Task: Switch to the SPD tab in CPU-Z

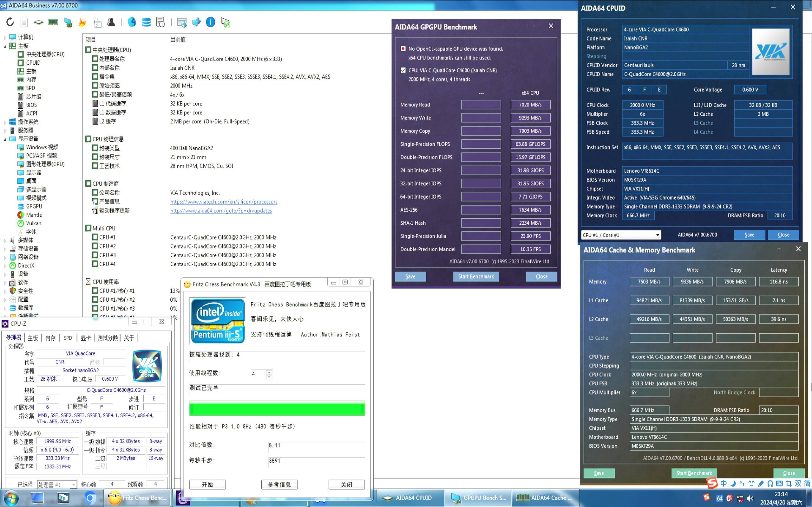Action: (68, 338)
